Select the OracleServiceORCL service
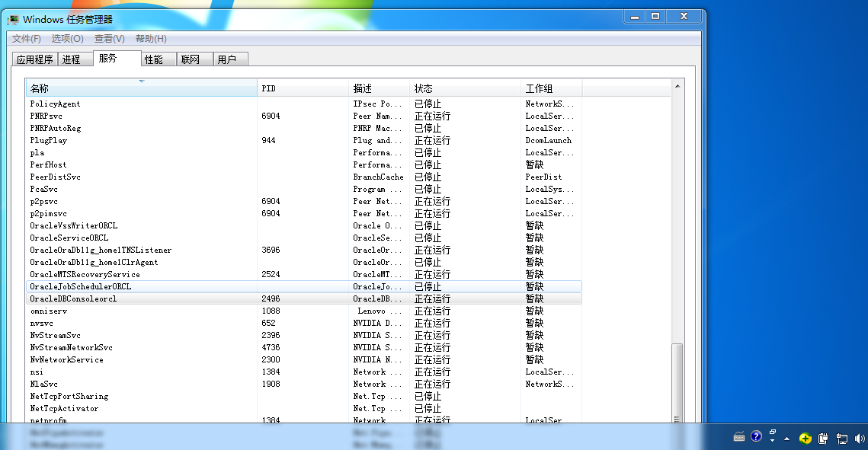This screenshot has width=868, height=450. (x=69, y=238)
